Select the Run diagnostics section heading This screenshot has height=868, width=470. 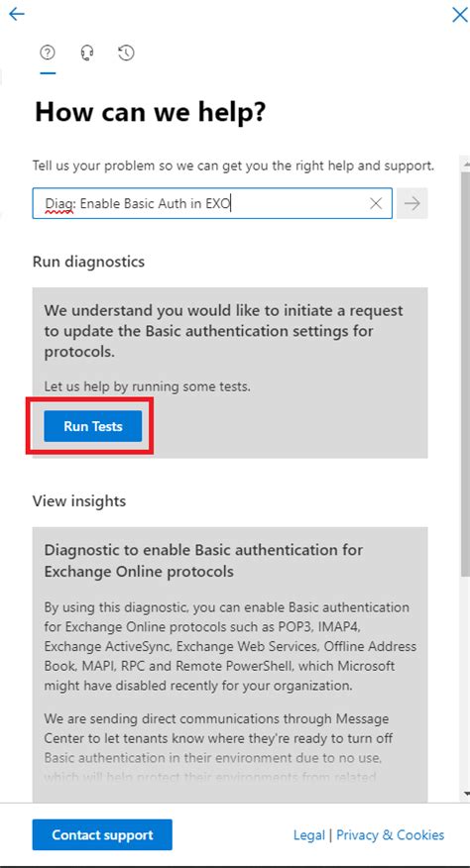(88, 262)
